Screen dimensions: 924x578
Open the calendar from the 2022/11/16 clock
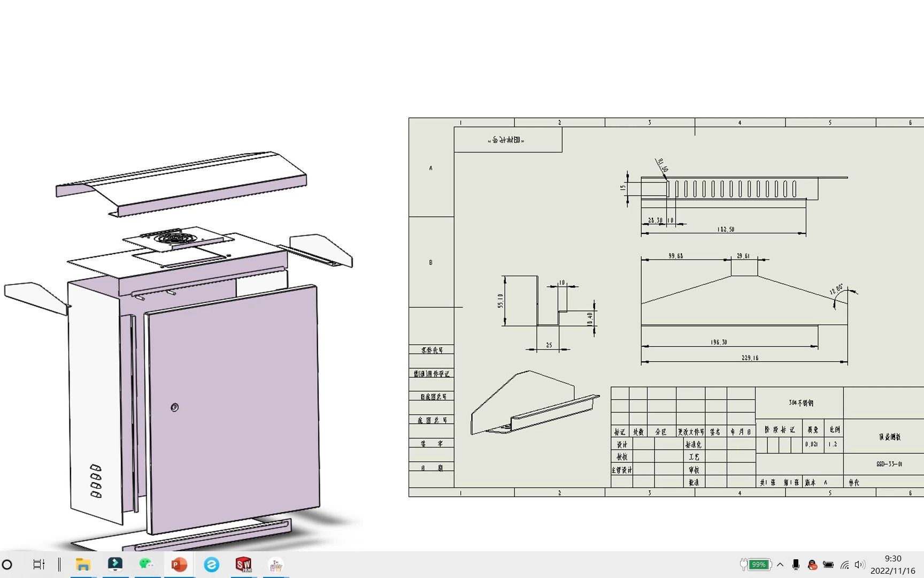[x=892, y=564]
